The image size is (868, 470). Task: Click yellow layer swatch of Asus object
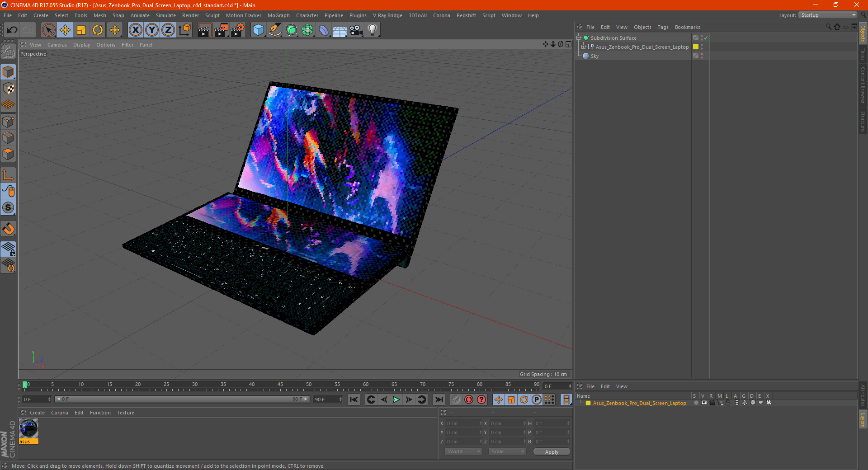[696, 47]
